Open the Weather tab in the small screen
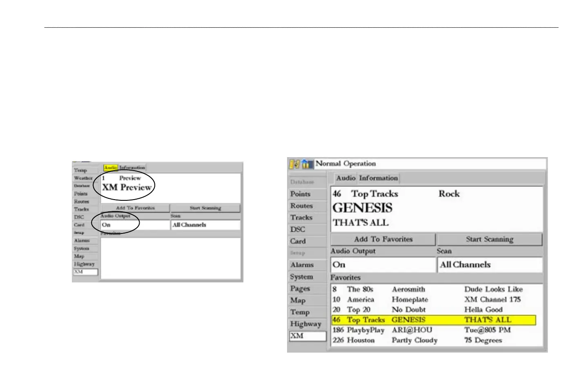This screenshot has width=588, height=382. coord(85,178)
